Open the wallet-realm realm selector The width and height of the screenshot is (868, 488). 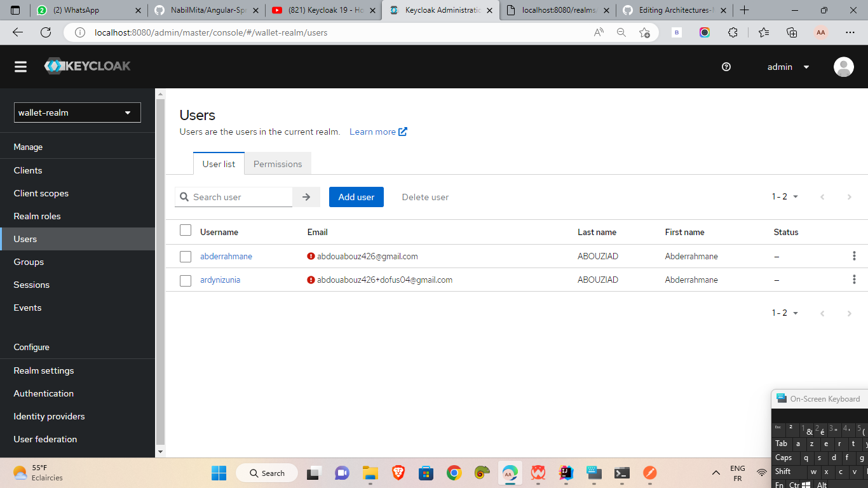77,112
